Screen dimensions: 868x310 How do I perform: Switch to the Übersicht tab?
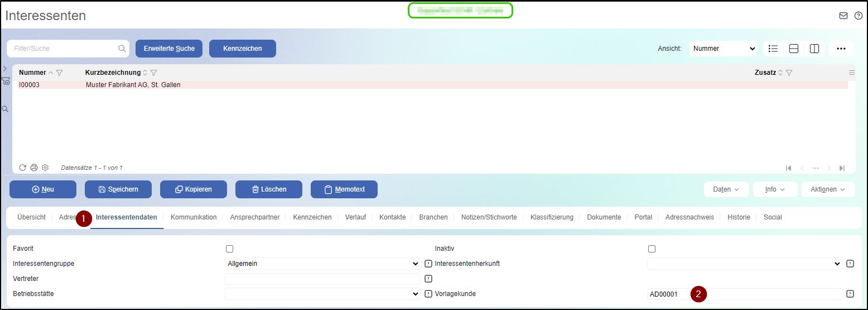tap(31, 217)
